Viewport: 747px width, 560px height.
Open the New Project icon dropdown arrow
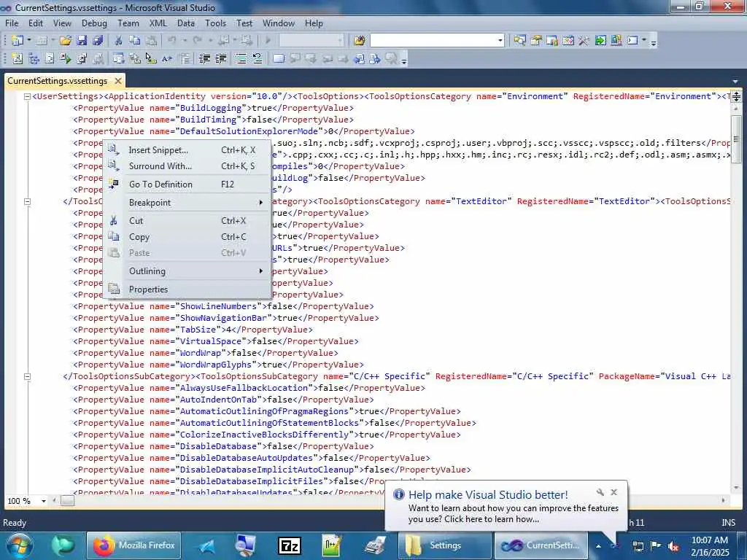pyautogui.click(x=29, y=41)
